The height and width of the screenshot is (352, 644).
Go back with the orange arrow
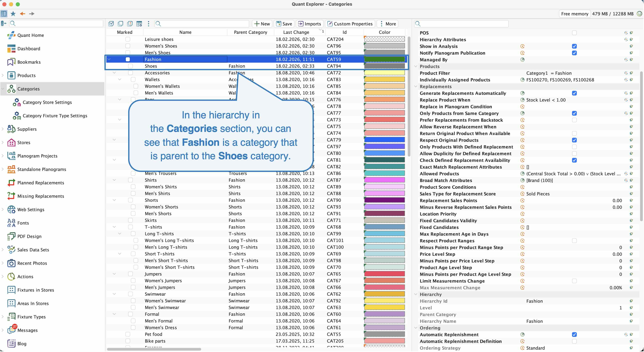[23, 14]
